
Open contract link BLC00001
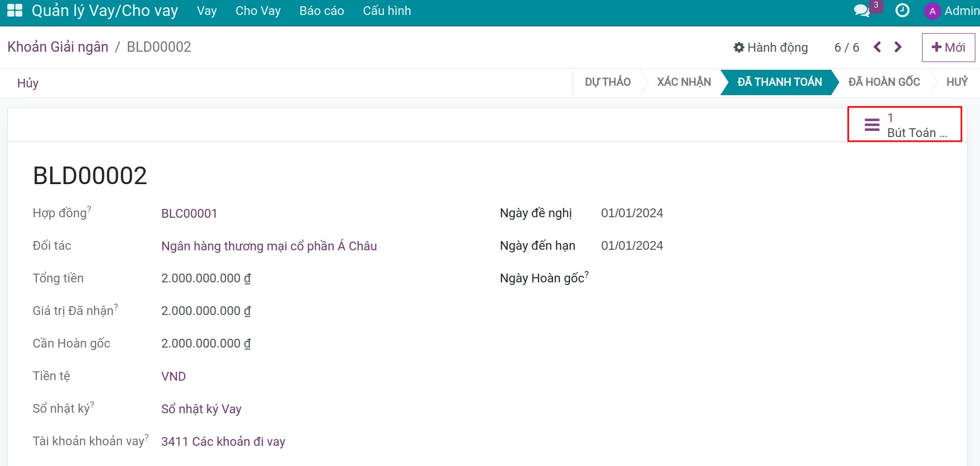(189, 214)
